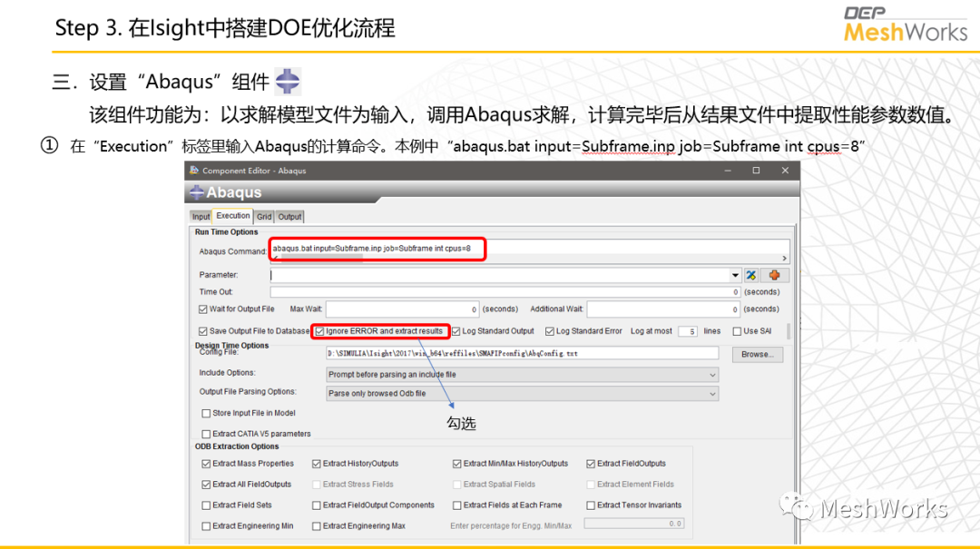
Task: Click the blue parameter mapping icon
Action: (x=750, y=275)
